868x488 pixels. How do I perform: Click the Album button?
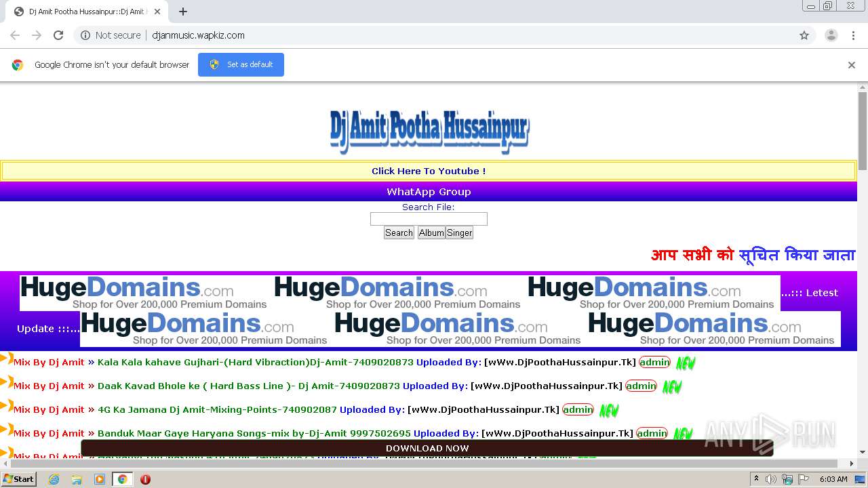(x=431, y=232)
